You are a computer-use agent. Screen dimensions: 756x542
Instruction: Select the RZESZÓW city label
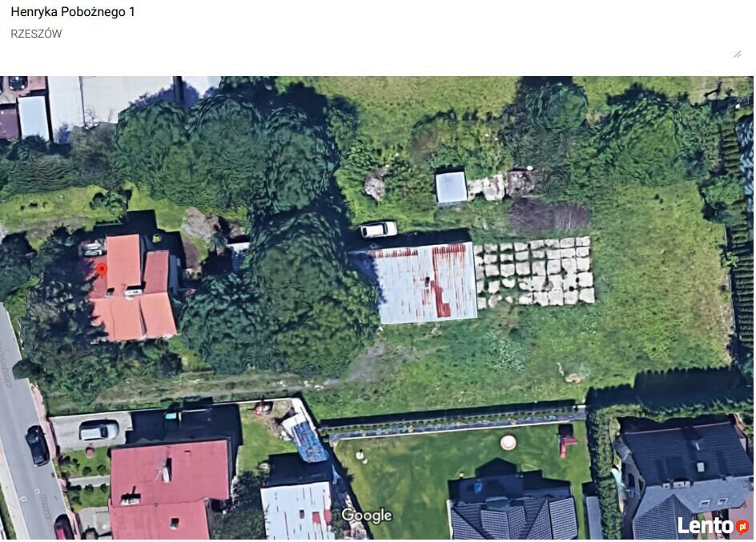click(x=36, y=34)
